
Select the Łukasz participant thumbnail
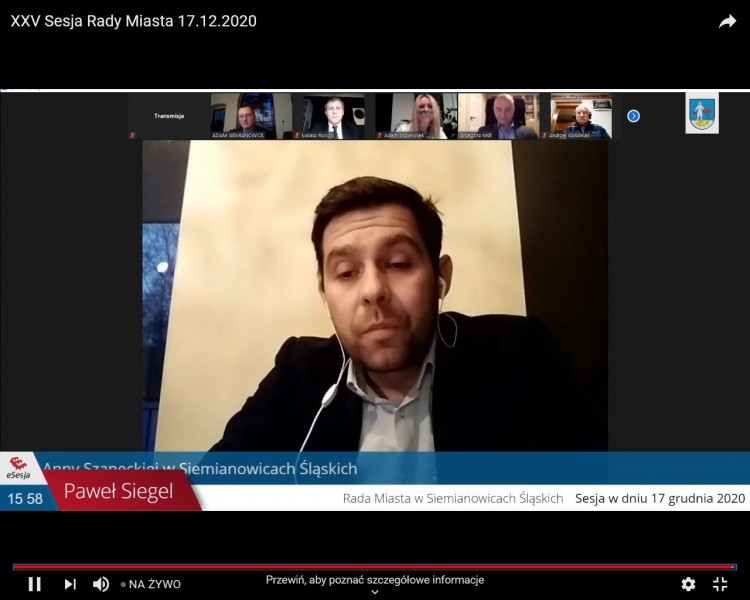[333, 116]
